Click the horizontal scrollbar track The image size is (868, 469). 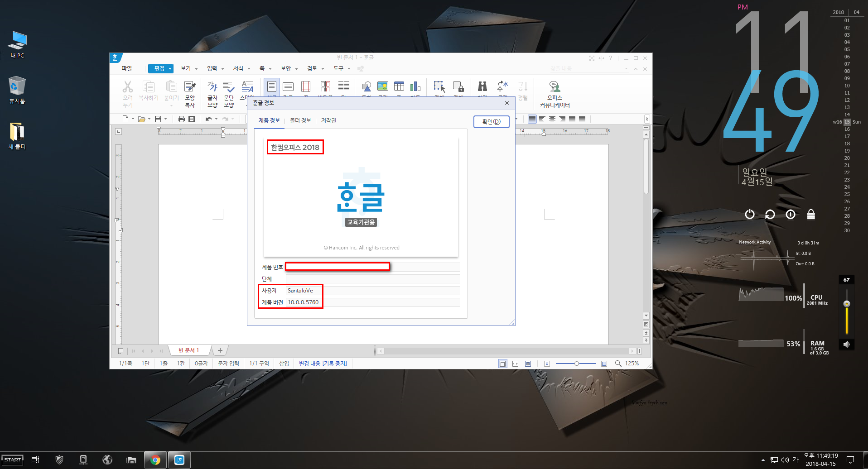point(506,351)
